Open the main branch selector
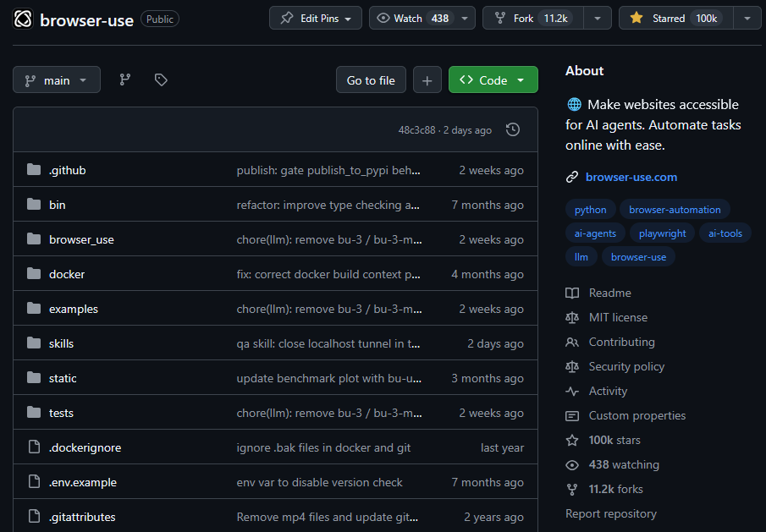This screenshot has height=532, width=766. (x=57, y=80)
